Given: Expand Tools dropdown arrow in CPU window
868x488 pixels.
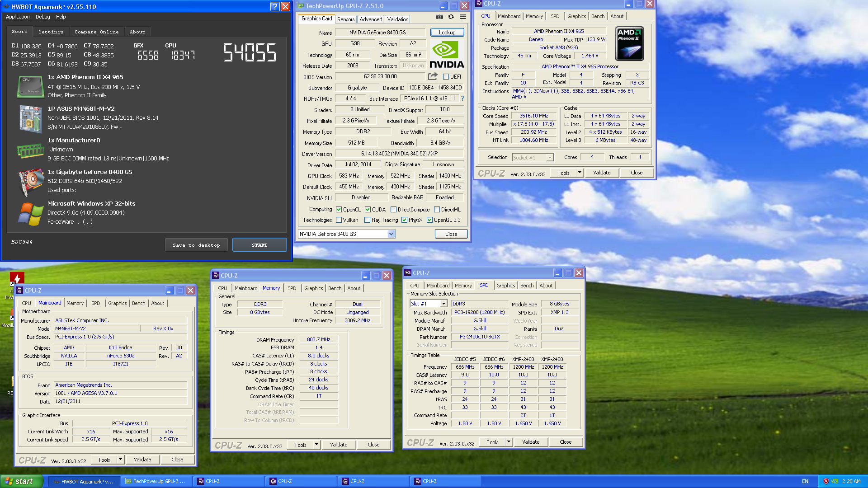Looking at the screenshot, I should [580, 173].
